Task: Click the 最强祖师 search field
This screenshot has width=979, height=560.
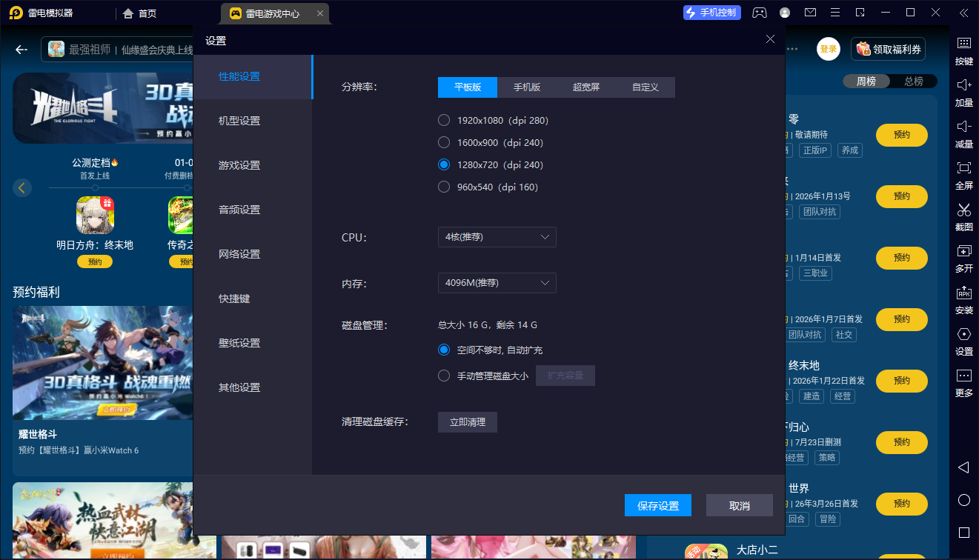Action: point(119,50)
